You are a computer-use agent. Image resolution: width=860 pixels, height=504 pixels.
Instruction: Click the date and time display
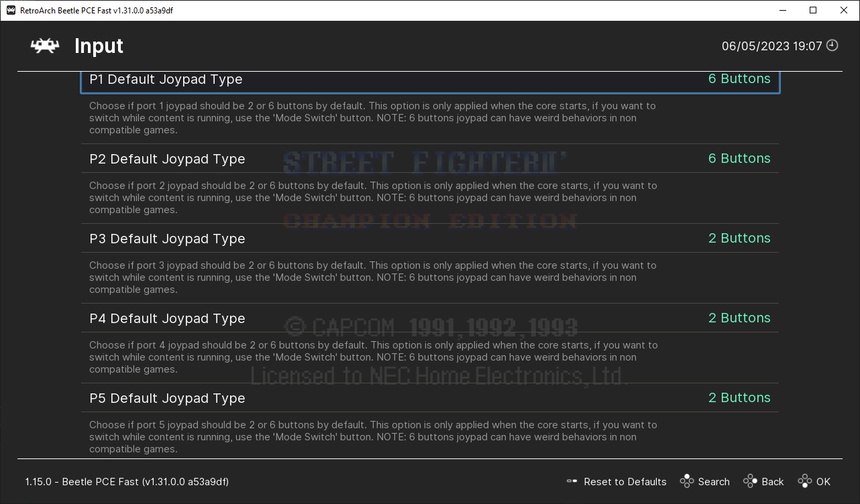click(771, 45)
